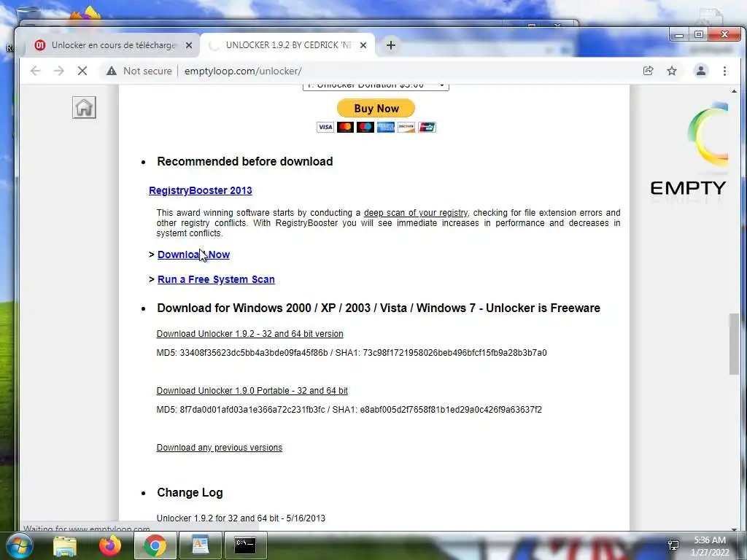The image size is (747, 560).
Task: Download Unlocker 1.9.0 Portable link
Action: click(x=252, y=391)
